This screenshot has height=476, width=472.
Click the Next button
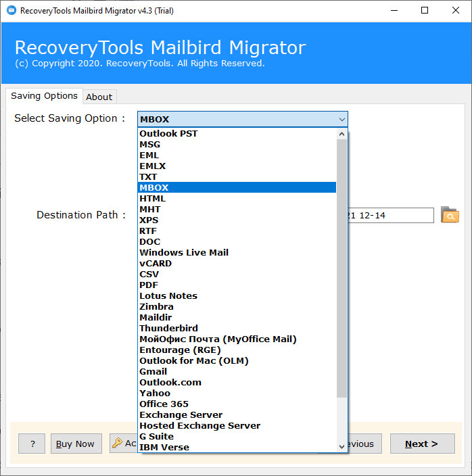point(422,444)
